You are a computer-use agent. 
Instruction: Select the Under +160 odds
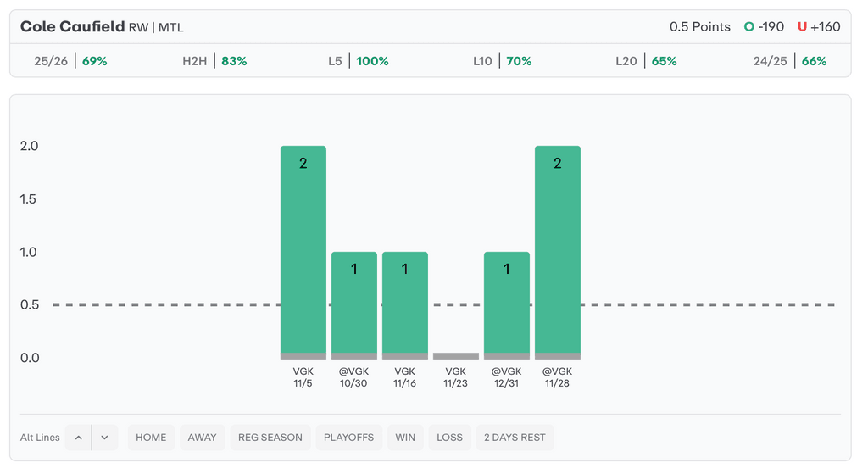(x=819, y=27)
